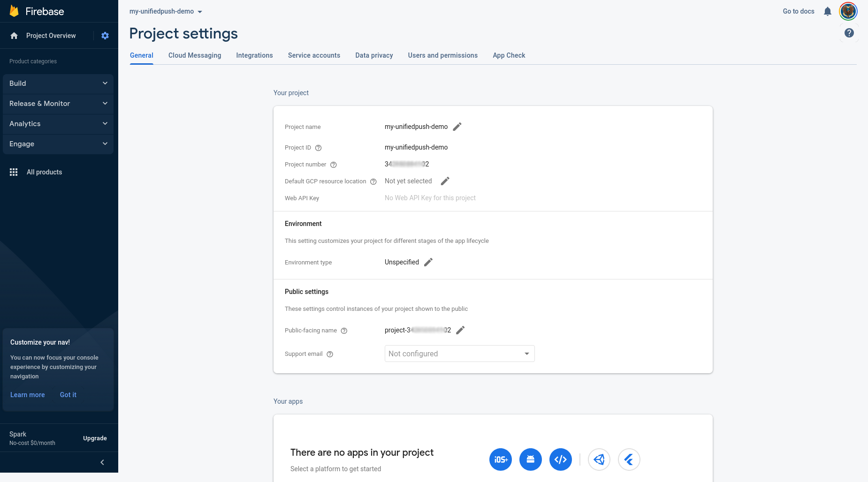The height and width of the screenshot is (482, 868).
Task: Open project settings gear icon
Action: click(105, 36)
